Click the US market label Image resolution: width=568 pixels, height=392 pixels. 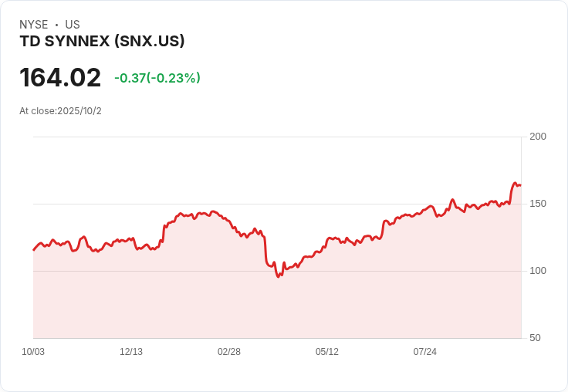point(73,25)
